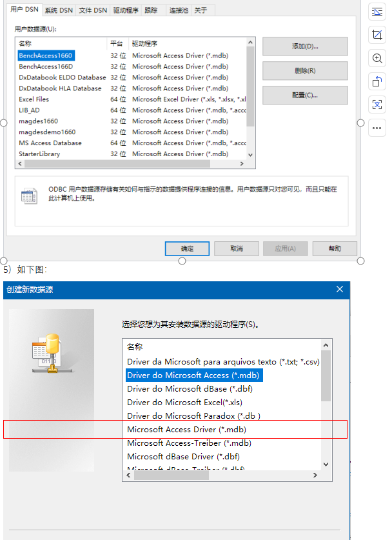This screenshot has height=540, width=392.
Task: Click the bottom-center image resize handle
Action: pyautogui.click(x=182, y=261)
